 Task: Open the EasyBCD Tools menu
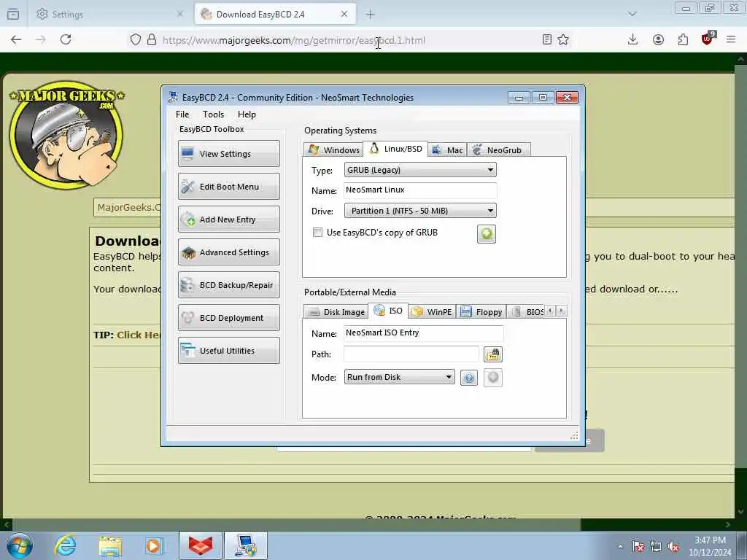[213, 114]
